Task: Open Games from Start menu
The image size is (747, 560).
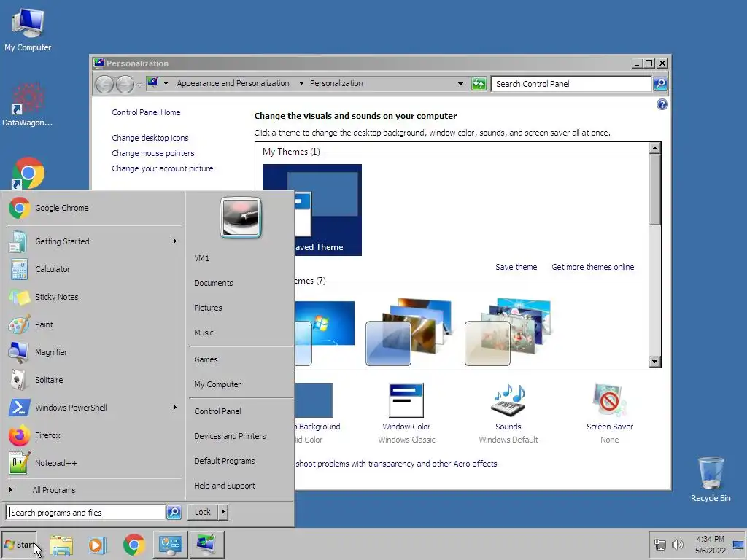Action: (x=206, y=359)
